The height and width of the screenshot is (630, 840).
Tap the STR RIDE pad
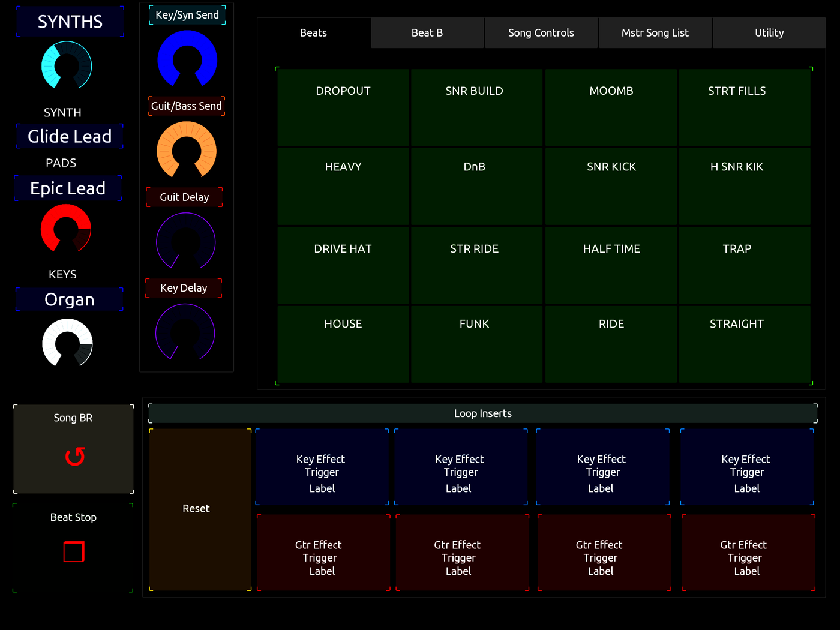[x=477, y=265]
